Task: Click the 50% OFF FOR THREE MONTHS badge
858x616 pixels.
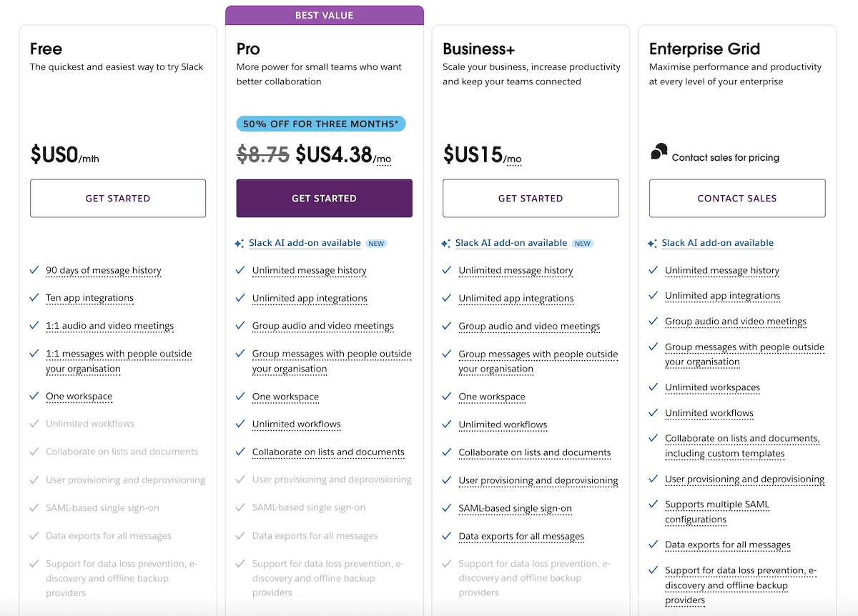Action: click(x=320, y=123)
